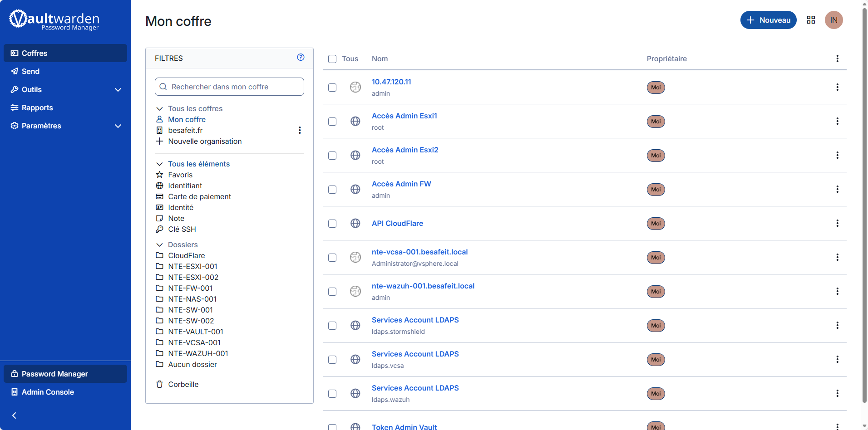Select the nte-wazuh-001.besafeit.local row checkbox
868x430 pixels.
click(x=332, y=292)
